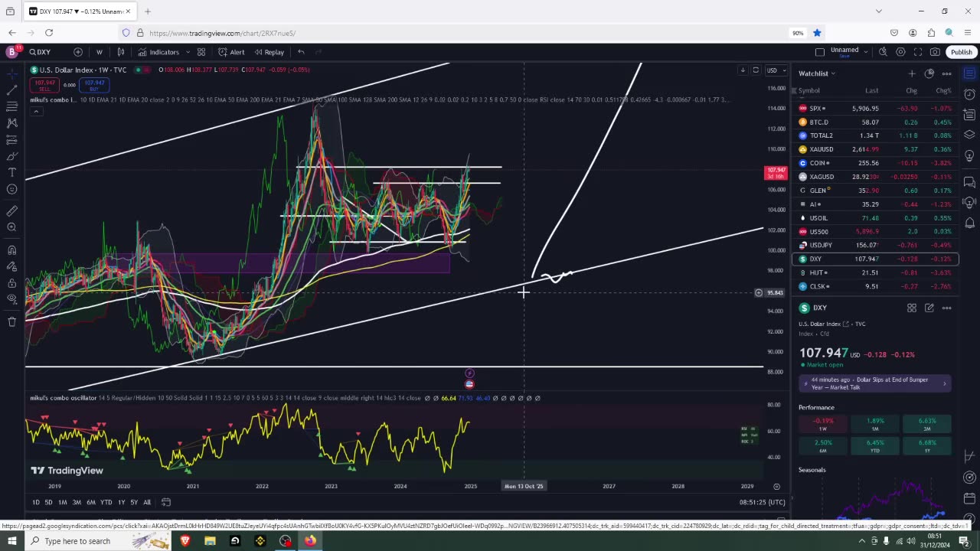Image resolution: width=980 pixels, height=551 pixels.
Task: Click the red SELL price button
Action: click(x=44, y=85)
